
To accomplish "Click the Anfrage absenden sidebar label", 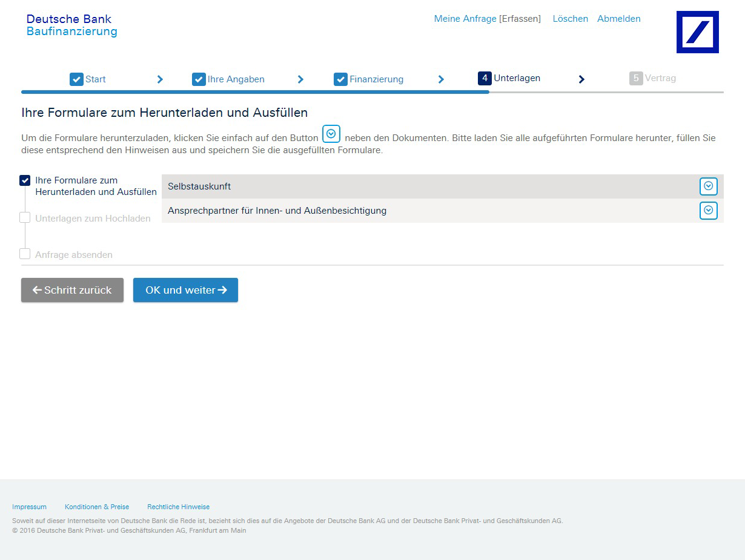I will point(74,255).
